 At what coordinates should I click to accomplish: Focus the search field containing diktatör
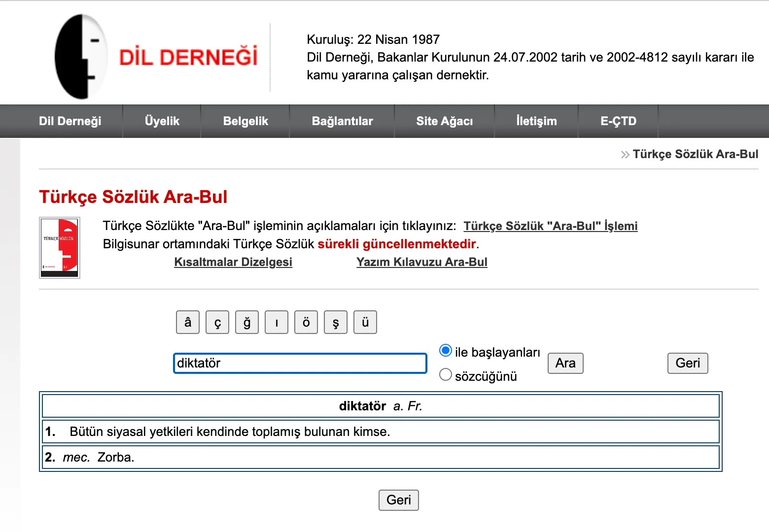click(300, 363)
